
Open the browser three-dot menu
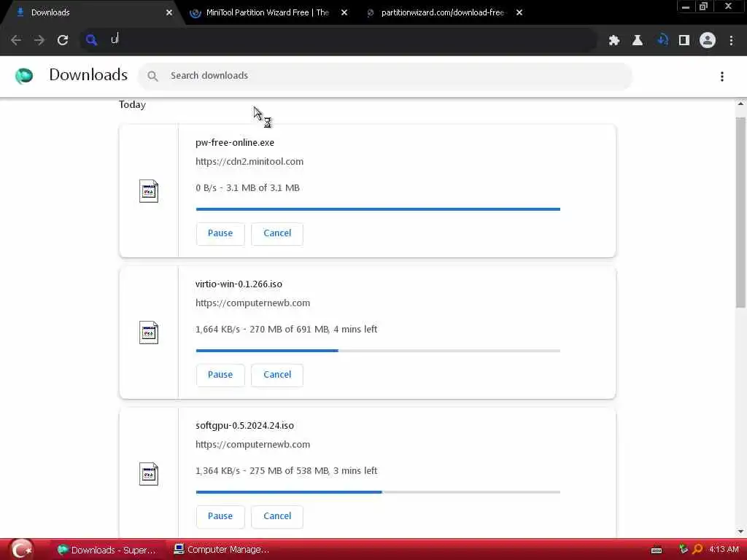[731, 41]
